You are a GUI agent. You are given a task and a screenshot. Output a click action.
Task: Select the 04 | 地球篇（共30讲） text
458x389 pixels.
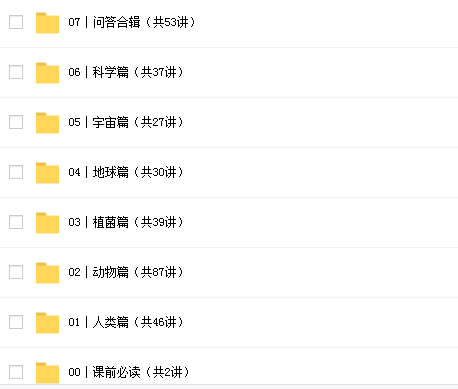coord(126,172)
